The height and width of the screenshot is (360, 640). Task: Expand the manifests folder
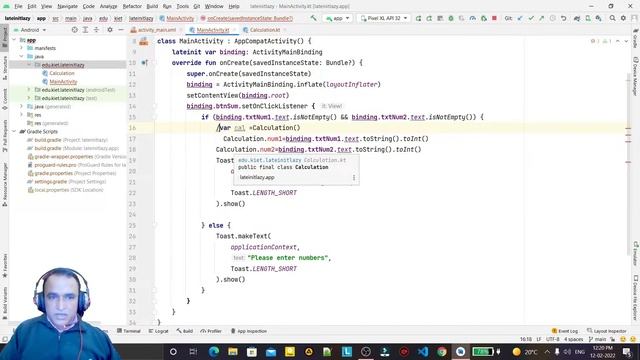click(22, 48)
